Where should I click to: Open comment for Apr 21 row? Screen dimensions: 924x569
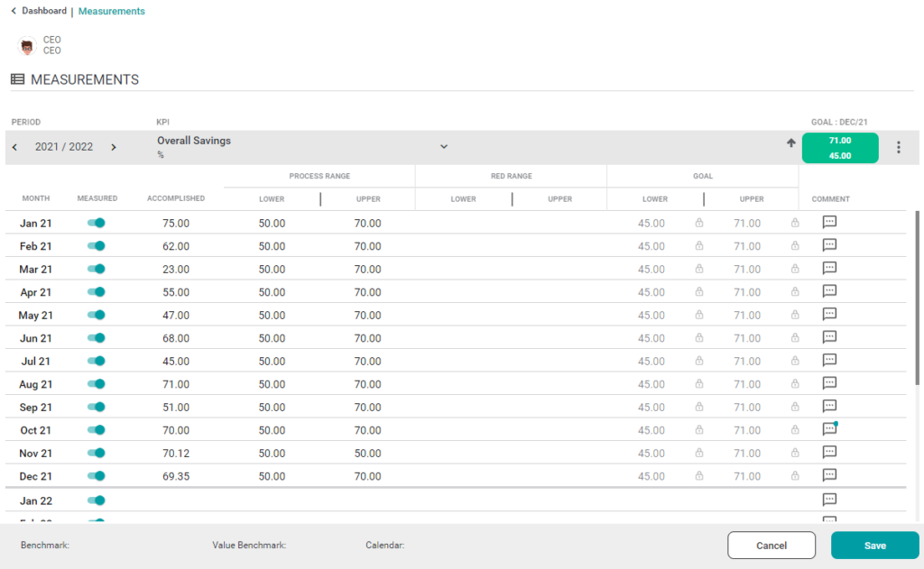pyautogui.click(x=829, y=291)
